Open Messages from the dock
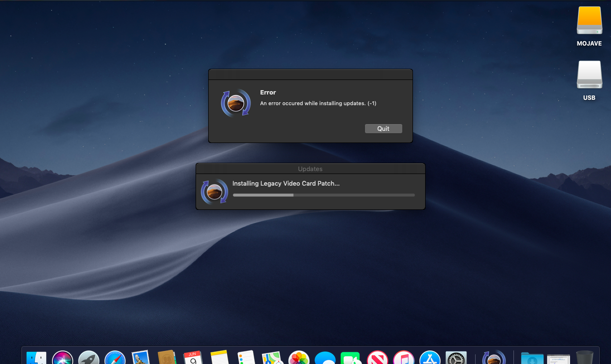Screen dimensions: 611x364 coord(325,358)
